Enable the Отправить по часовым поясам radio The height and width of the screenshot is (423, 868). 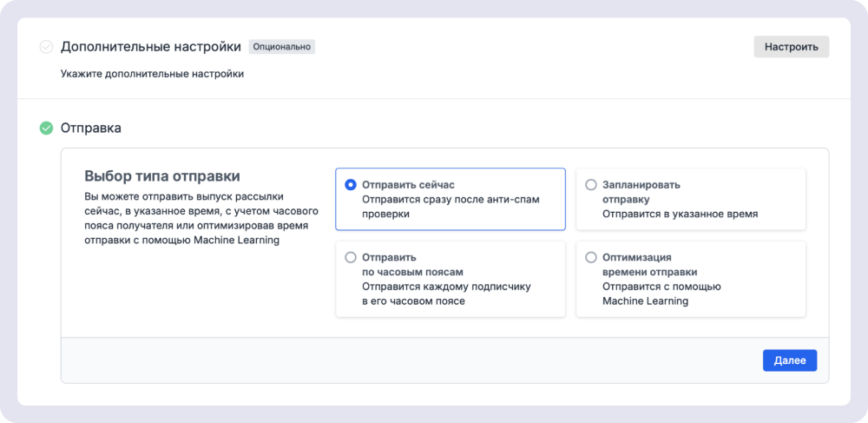tap(351, 257)
